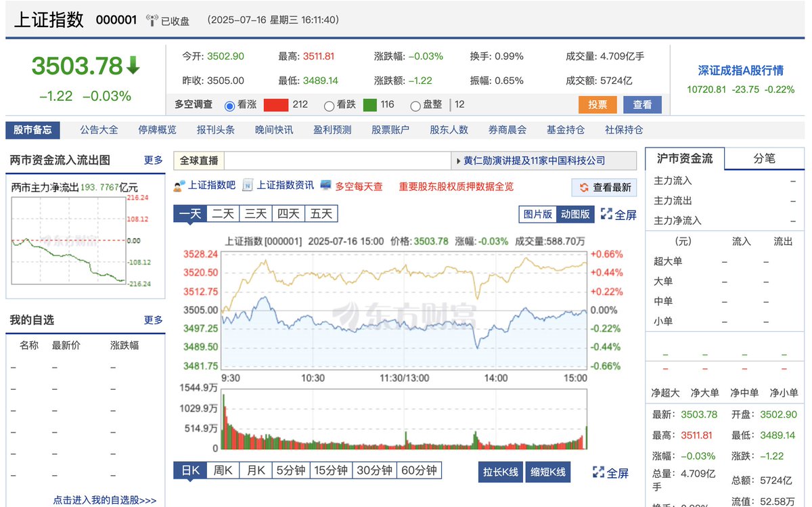Open 晚间快讯
Image resolution: width=812 pixels, height=507 pixels.
(274, 130)
